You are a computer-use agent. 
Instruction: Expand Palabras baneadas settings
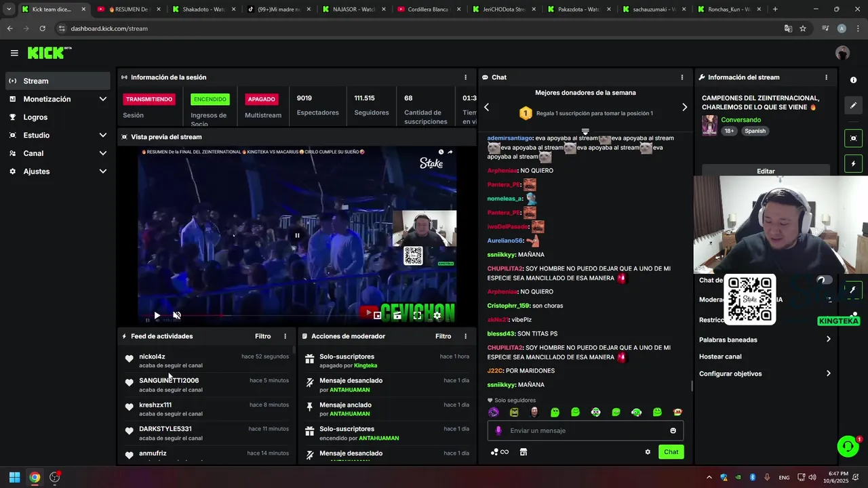click(x=765, y=340)
